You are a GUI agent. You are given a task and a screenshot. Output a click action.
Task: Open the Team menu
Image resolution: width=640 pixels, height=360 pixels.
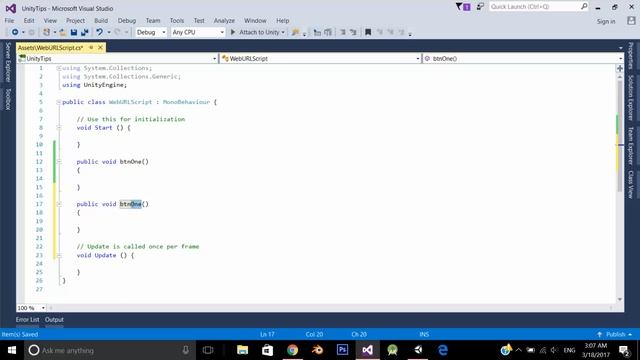(153, 20)
